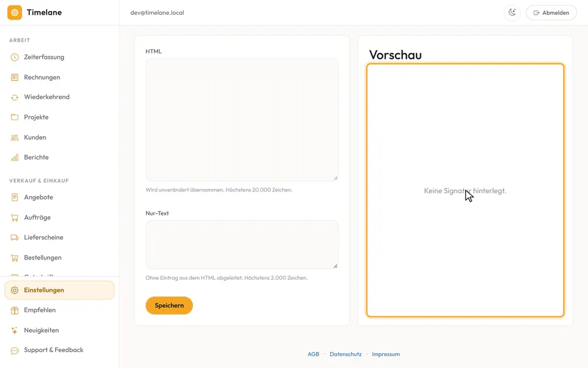Click the Abmelden logout button

tap(551, 12)
